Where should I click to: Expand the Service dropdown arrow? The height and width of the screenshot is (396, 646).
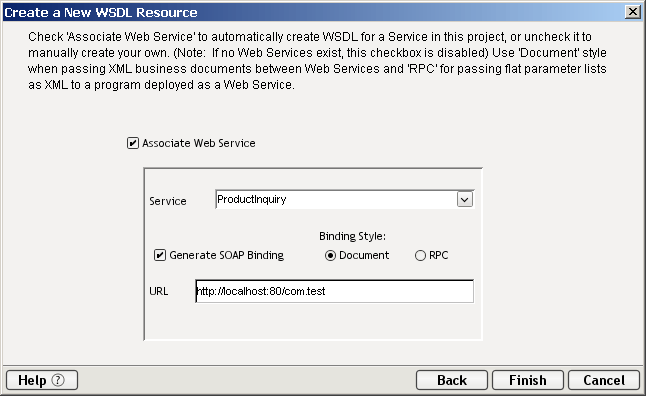(x=465, y=200)
